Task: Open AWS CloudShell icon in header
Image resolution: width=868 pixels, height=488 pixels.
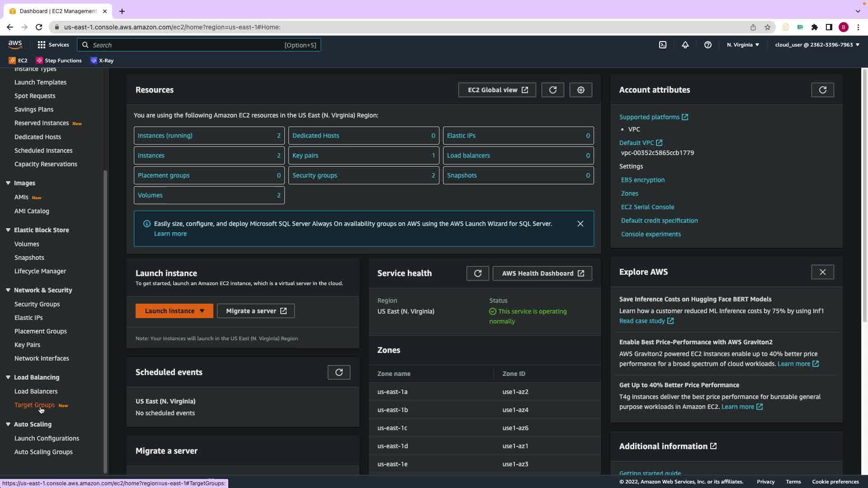Action: (x=663, y=45)
